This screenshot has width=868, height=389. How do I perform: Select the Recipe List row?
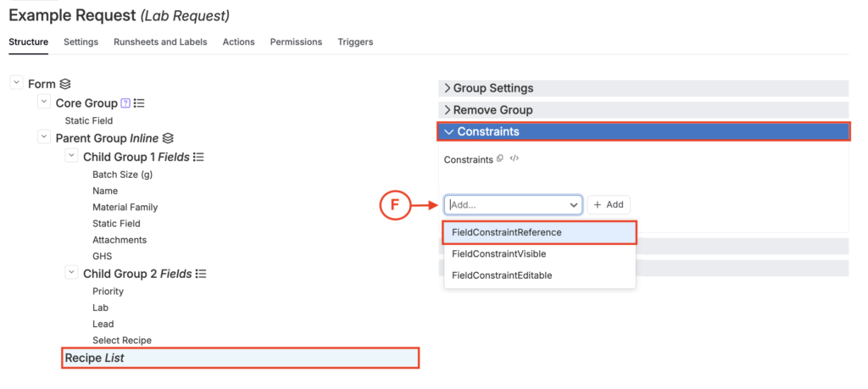[240, 358]
